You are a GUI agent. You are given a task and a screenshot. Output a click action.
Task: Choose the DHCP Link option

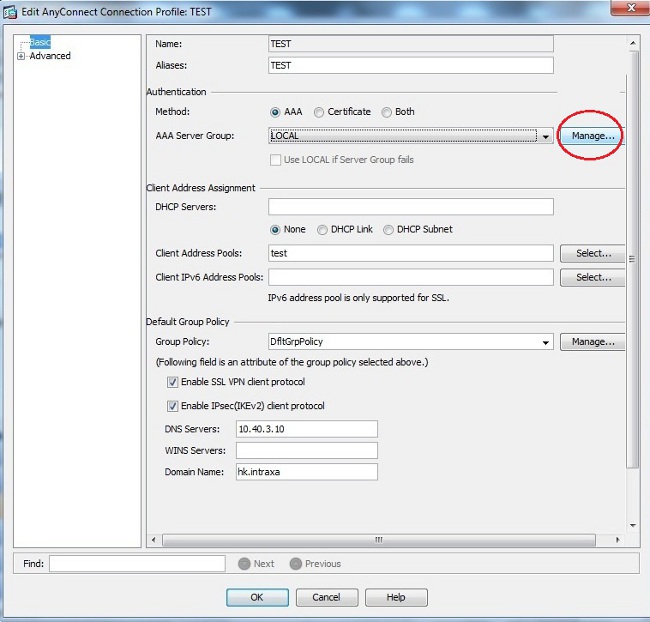pyautogui.click(x=322, y=229)
